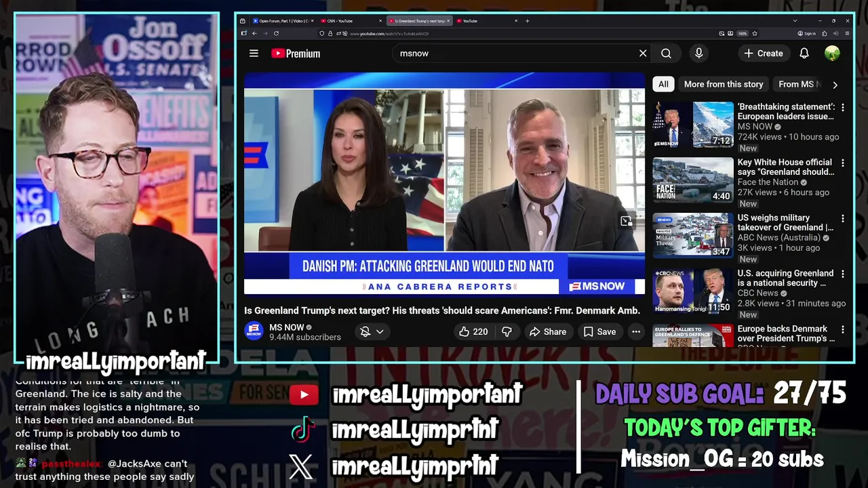Bookmark this page with the star
This screenshot has width=868, height=488.
755,33
